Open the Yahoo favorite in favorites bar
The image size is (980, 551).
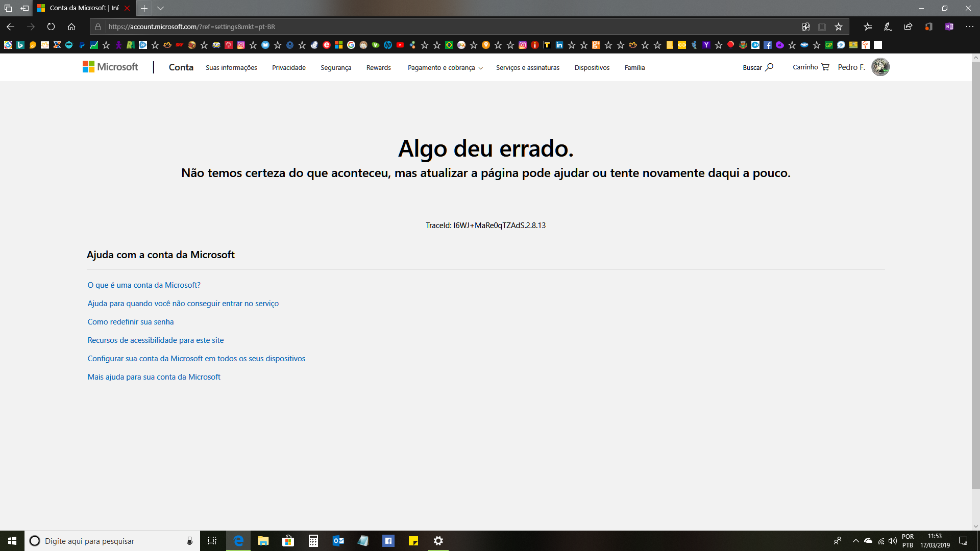tap(706, 45)
